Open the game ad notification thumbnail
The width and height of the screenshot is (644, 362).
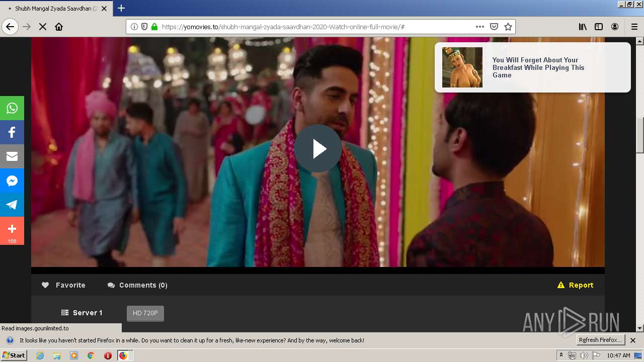462,67
